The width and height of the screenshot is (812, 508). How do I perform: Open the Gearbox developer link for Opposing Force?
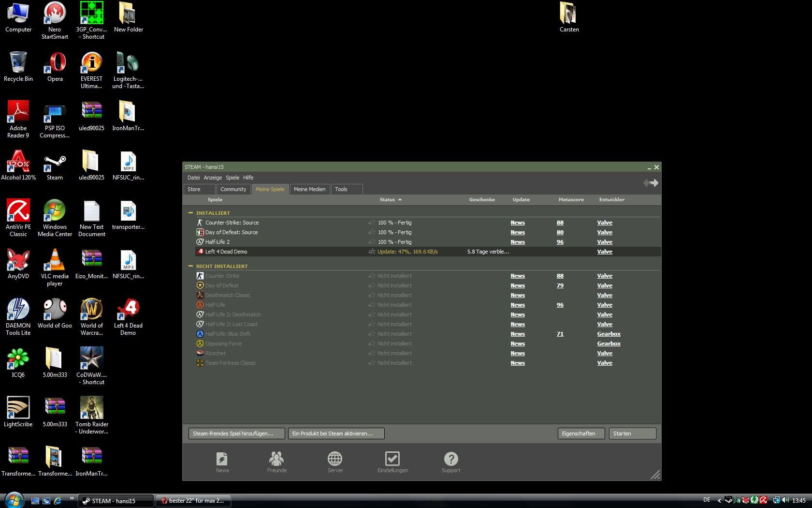coord(609,344)
